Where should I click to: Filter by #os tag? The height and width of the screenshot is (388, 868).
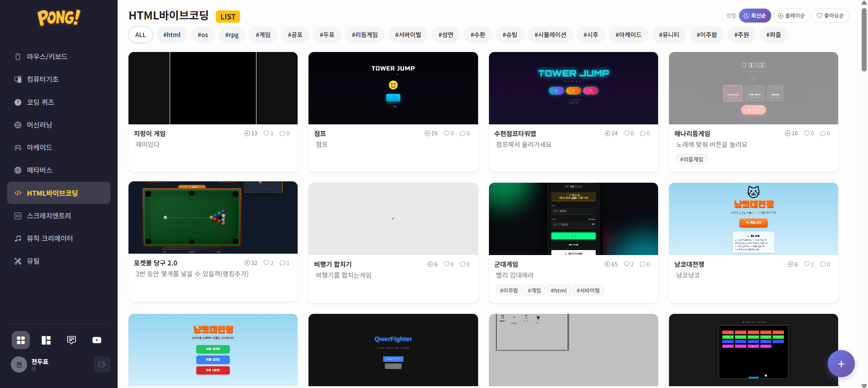tap(203, 35)
